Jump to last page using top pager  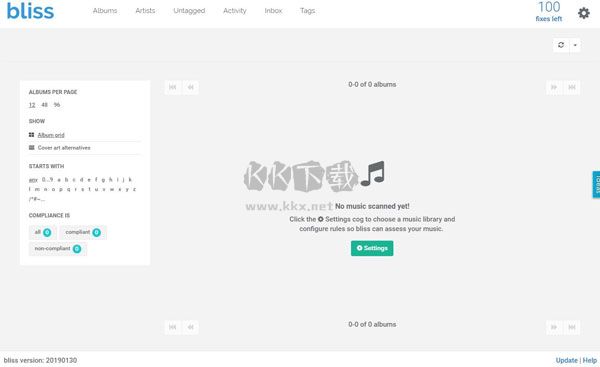(x=572, y=87)
